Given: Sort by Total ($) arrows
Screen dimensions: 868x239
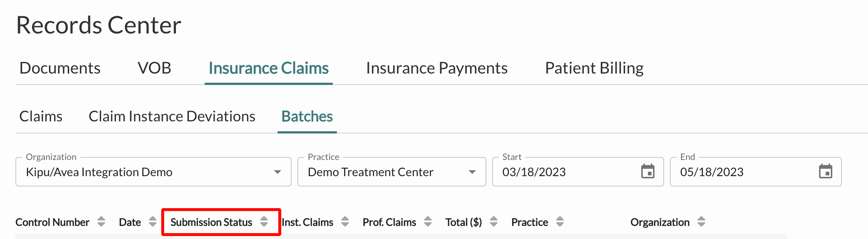Looking at the screenshot, I should (494, 222).
